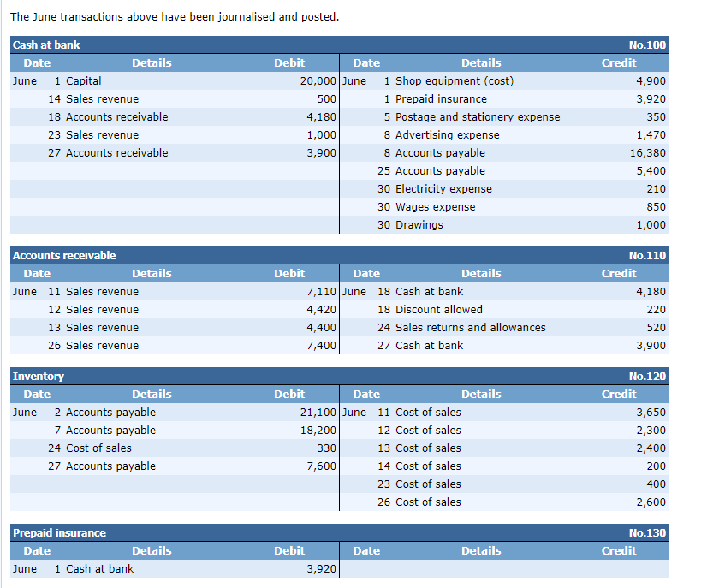Image resolution: width=725 pixels, height=588 pixels.
Task: Select the Debit column header in Inventory
Action: [288, 394]
